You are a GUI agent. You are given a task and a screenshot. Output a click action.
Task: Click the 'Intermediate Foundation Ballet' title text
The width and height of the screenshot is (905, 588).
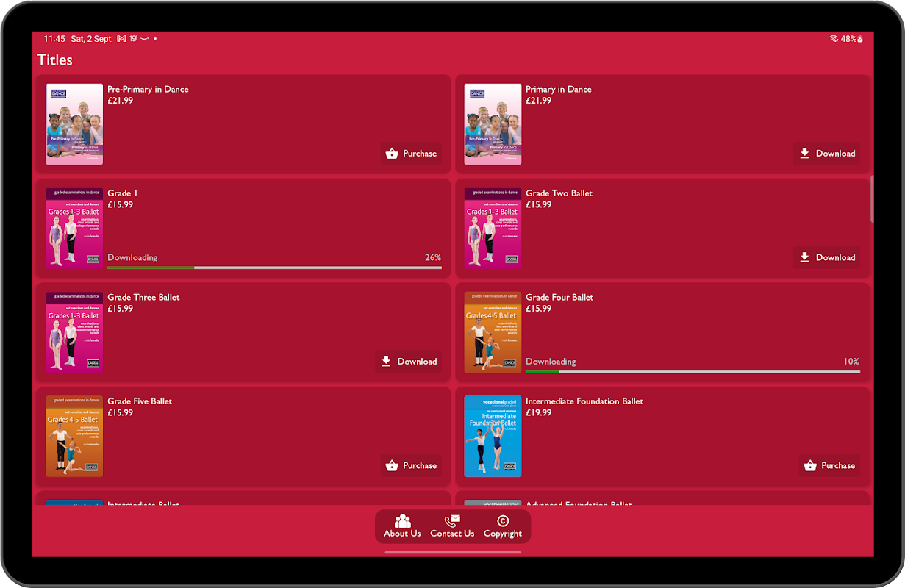(584, 401)
